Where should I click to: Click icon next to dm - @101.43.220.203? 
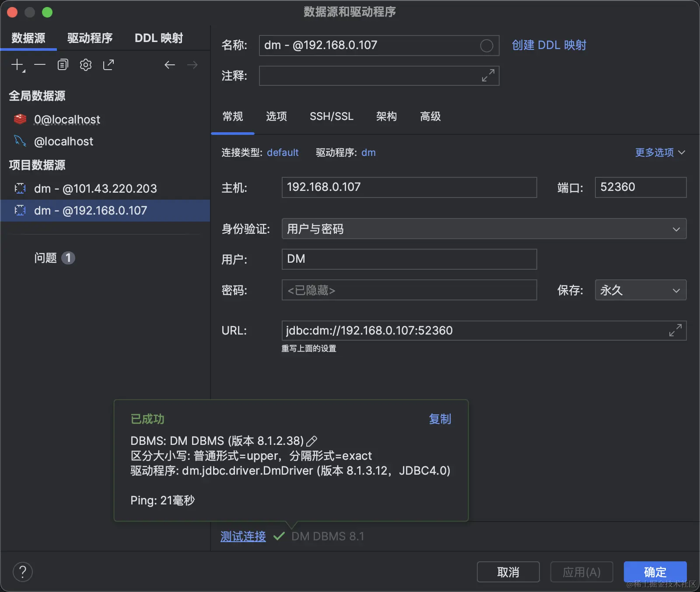point(20,188)
